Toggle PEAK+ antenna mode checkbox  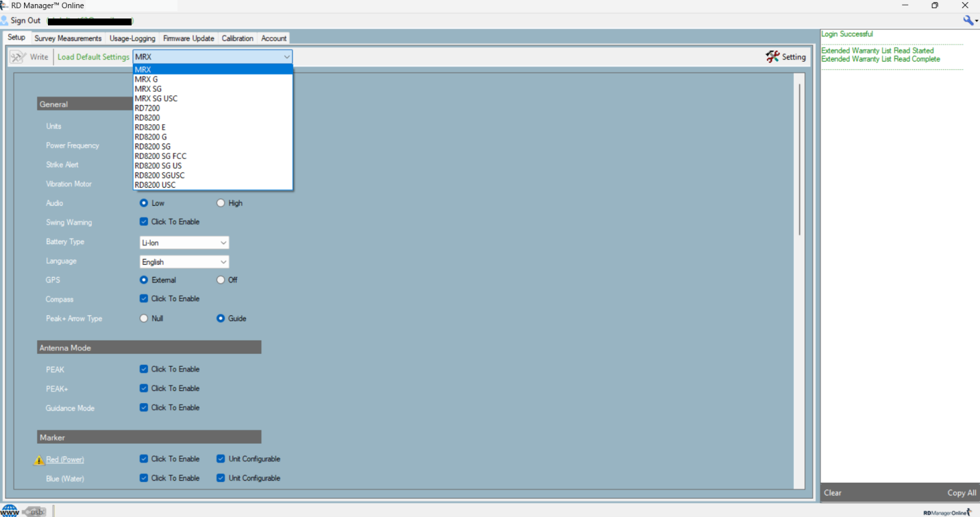pyautogui.click(x=144, y=388)
